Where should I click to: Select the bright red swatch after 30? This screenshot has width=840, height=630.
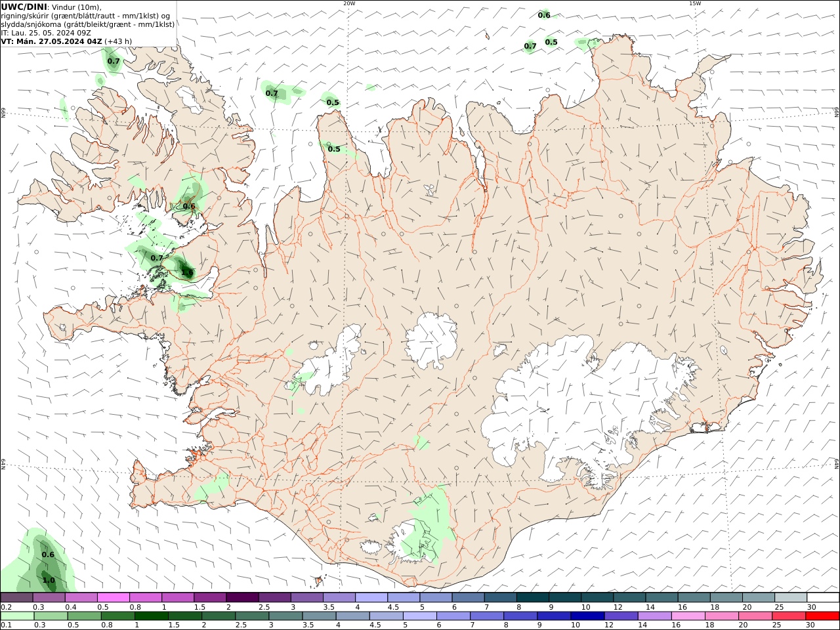click(822, 616)
